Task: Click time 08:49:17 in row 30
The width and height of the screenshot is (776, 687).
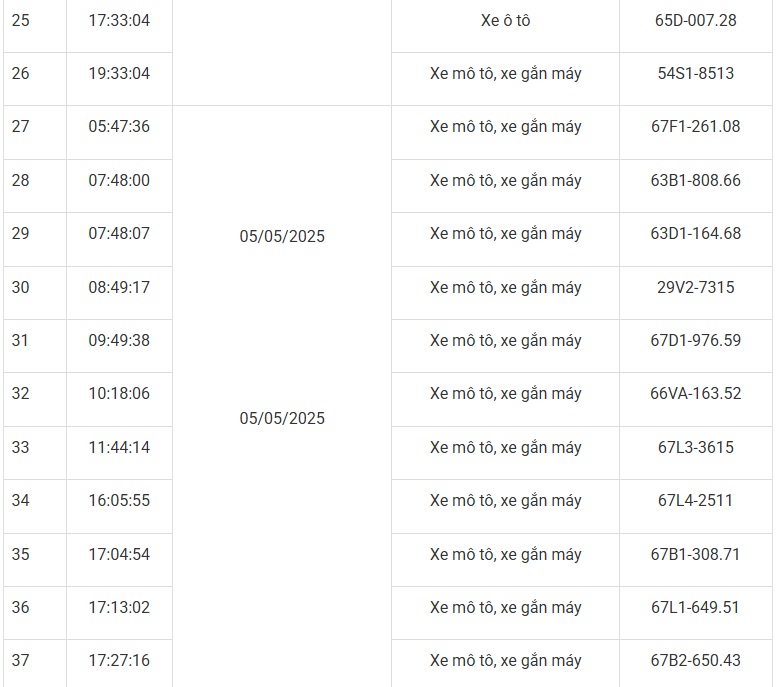Action: point(119,288)
